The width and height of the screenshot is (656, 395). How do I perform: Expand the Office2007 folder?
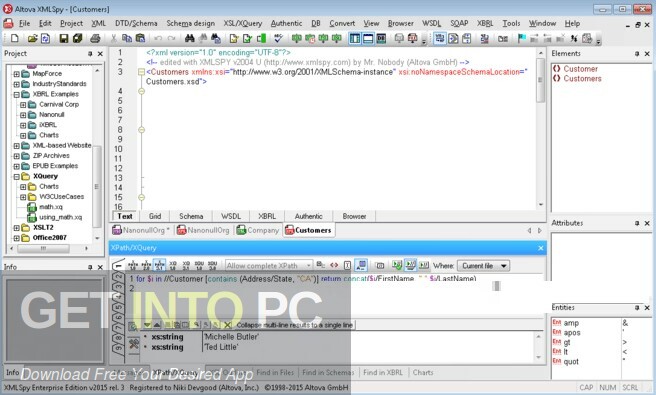pos(16,238)
